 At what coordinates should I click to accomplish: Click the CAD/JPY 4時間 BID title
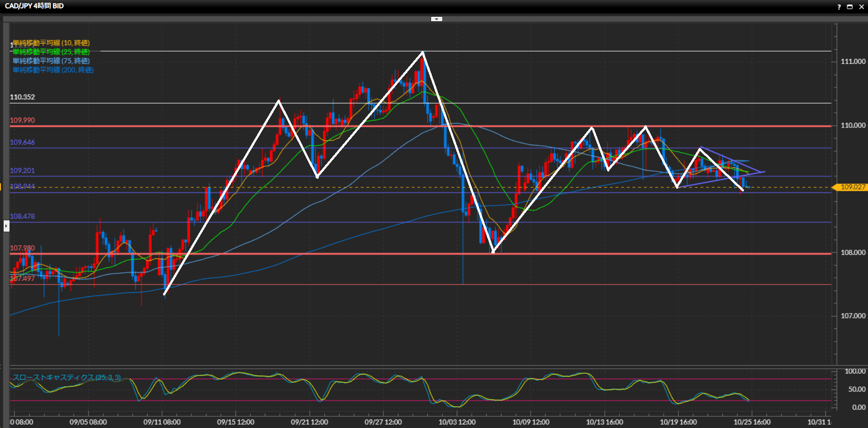point(34,6)
